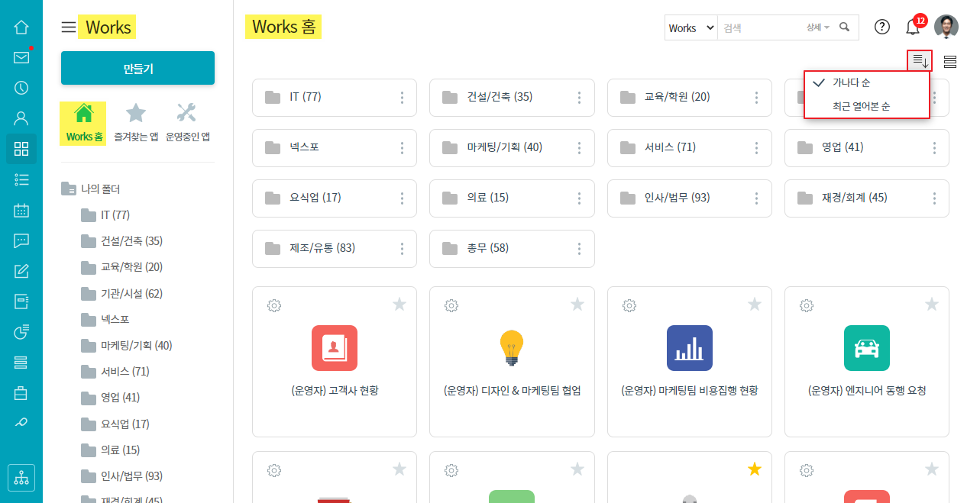The image size is (980, 503).
Task: Toggle favorite star on 엔지니어 동행 요청 app
Action: pos(932,305)
